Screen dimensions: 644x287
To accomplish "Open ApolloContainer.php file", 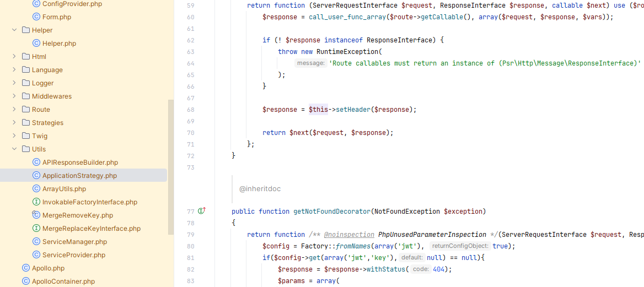I will pyautogui.click(x=63, y=281).
